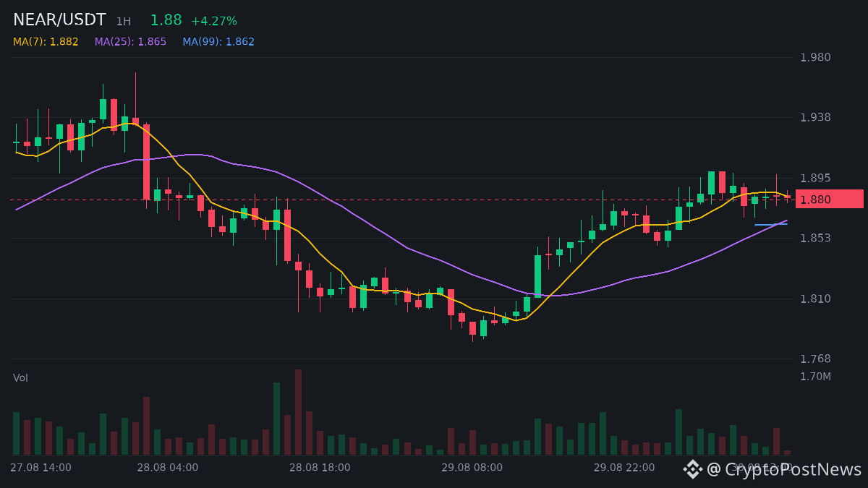The image size is (868, 488).
Task: Click the 29.08 22:00 time label
Action: (624, 468)
